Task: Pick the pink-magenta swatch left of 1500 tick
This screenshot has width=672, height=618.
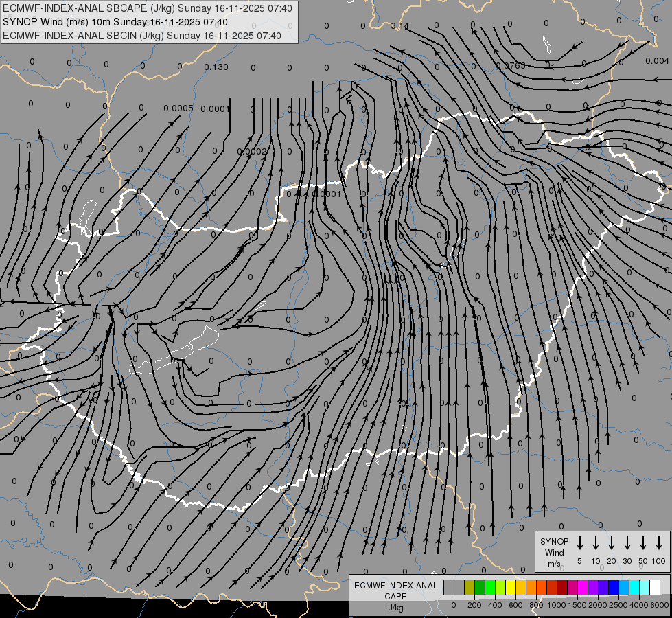Action: (572, 588)
